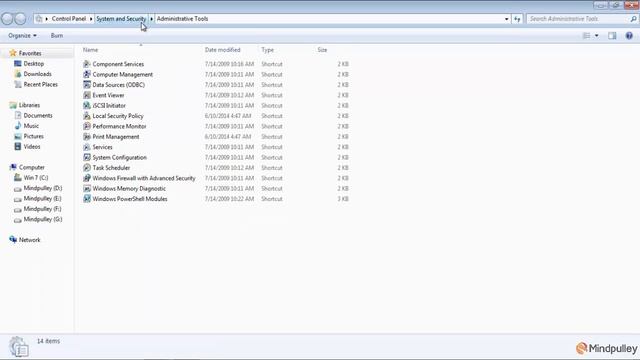Go to Control Panel breadcrumb
The width and height of the screenshot is (640, 360).
69,19
